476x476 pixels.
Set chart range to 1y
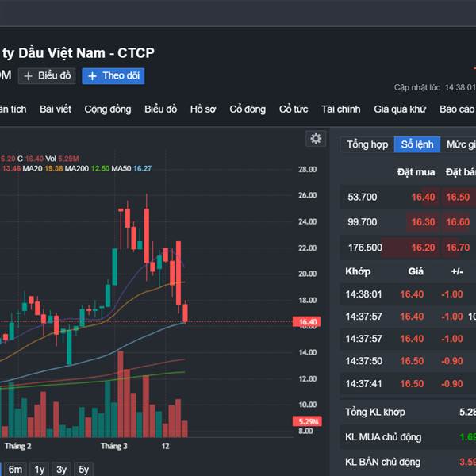pyautogui.click(x=39, y=469)
